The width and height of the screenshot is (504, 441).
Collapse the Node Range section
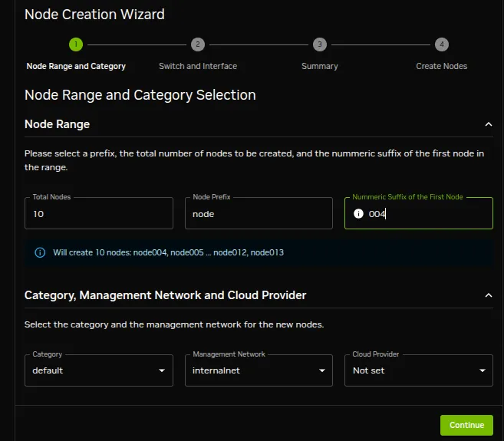(x=488, y=124)
